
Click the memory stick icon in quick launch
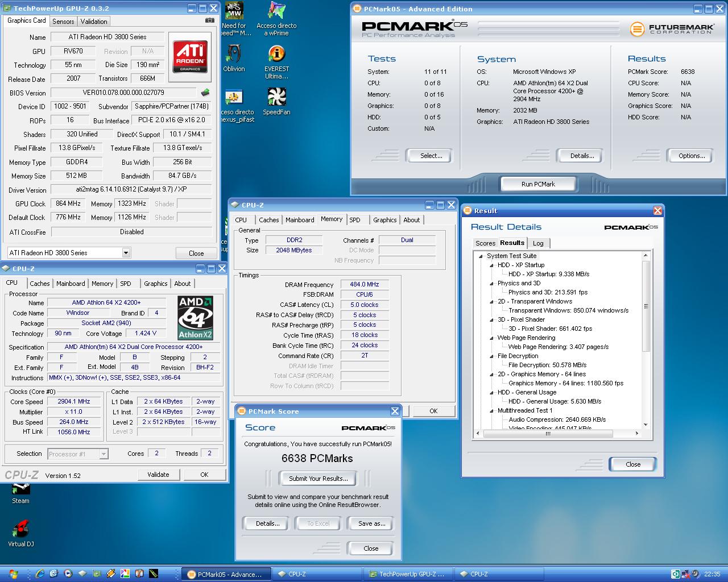pyautogui.click(x=153, y=573)
